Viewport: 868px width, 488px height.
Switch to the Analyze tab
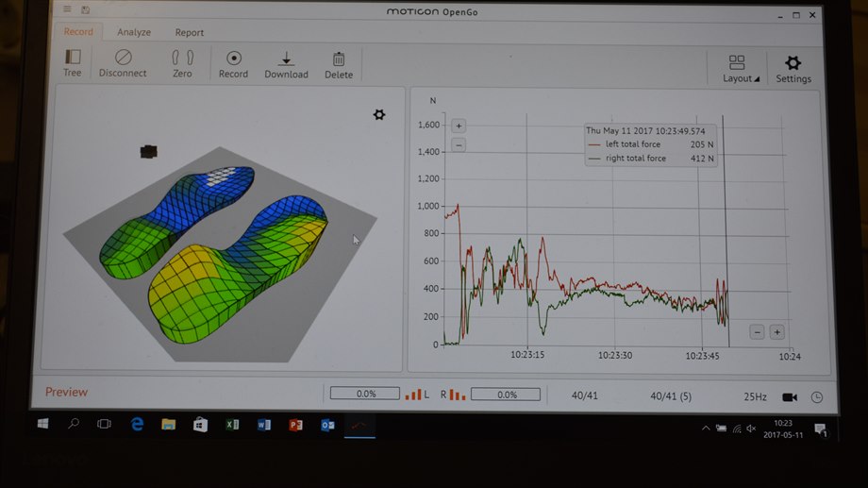(x=133, y=32)
